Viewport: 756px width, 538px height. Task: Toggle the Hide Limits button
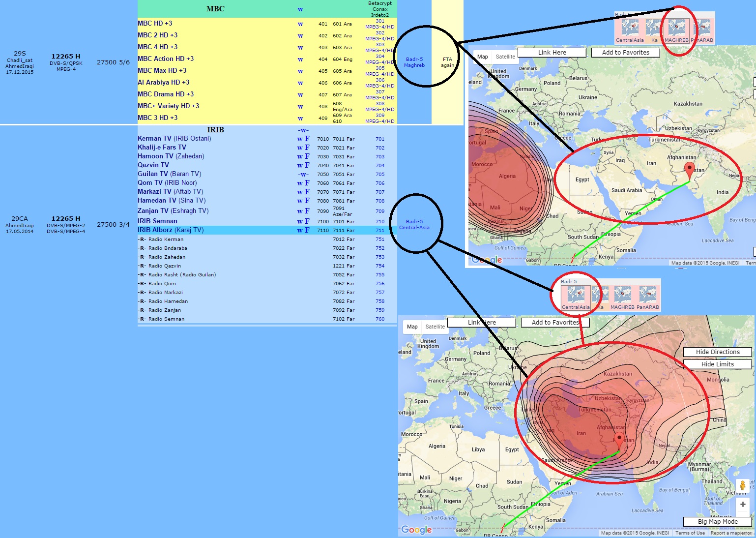click(x=718, y=364)
